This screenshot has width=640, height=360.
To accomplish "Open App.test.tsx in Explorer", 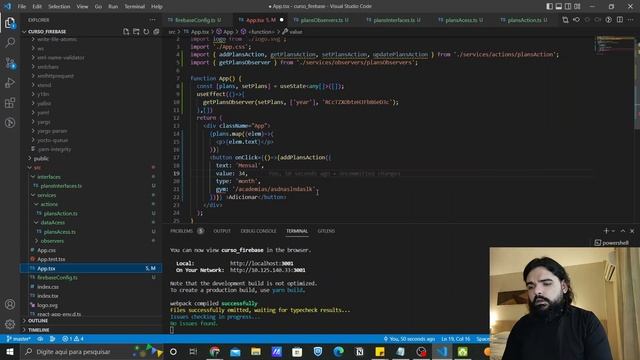I will tap(51, 259).
